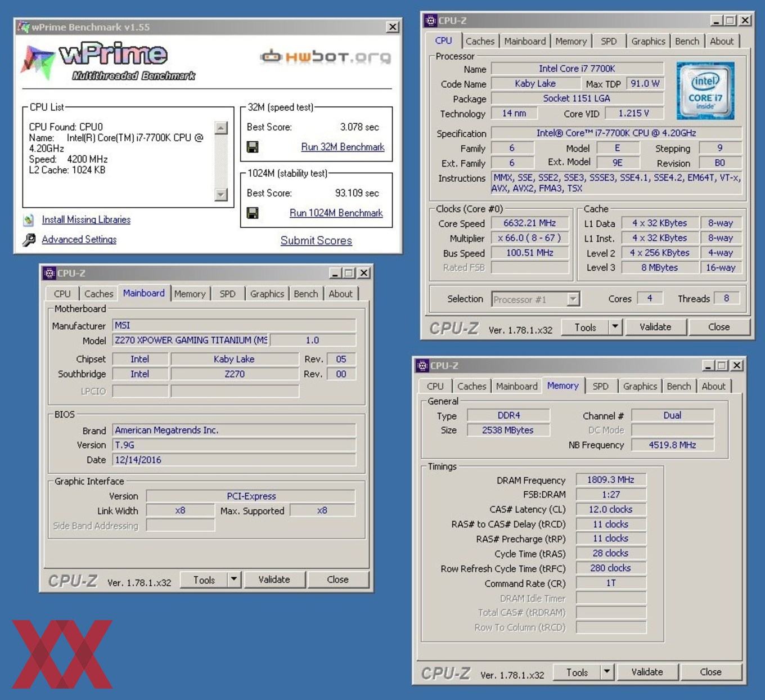Viewport: 765px width, 700px height.
Task: Open About tab in Memory window
Action: (x=713, y=386)
